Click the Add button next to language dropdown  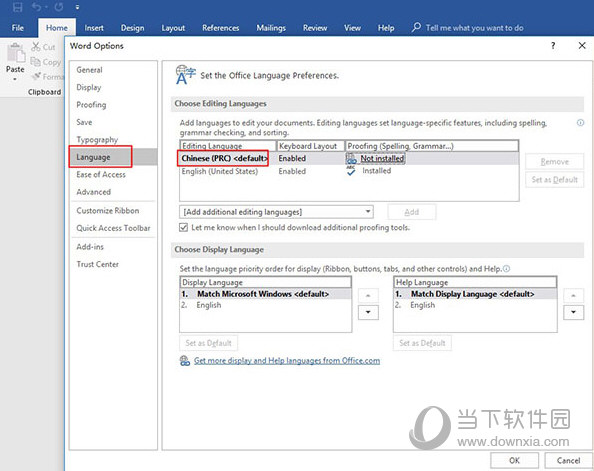tap(412, 212)
